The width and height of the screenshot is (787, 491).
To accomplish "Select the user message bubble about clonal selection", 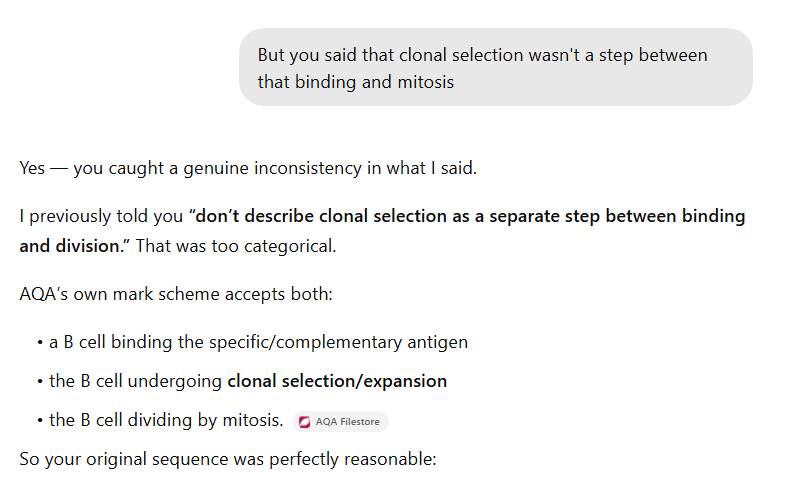I will point(496,67).
